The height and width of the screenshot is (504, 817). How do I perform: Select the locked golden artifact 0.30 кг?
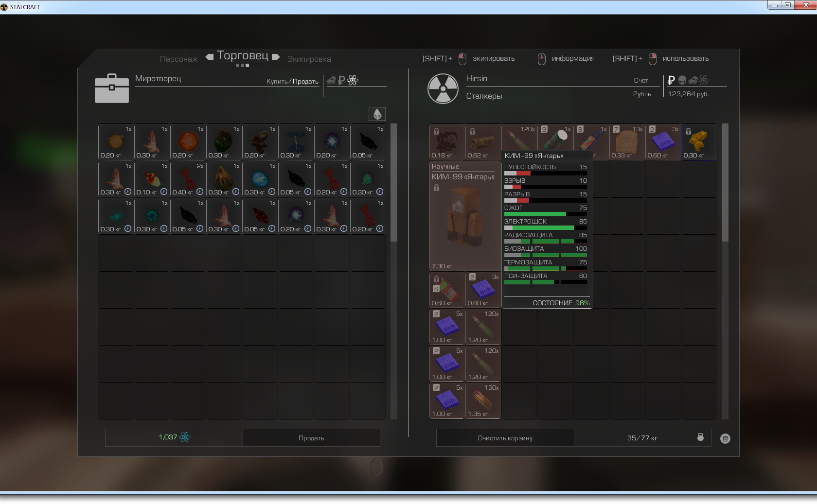coord(699,142)
